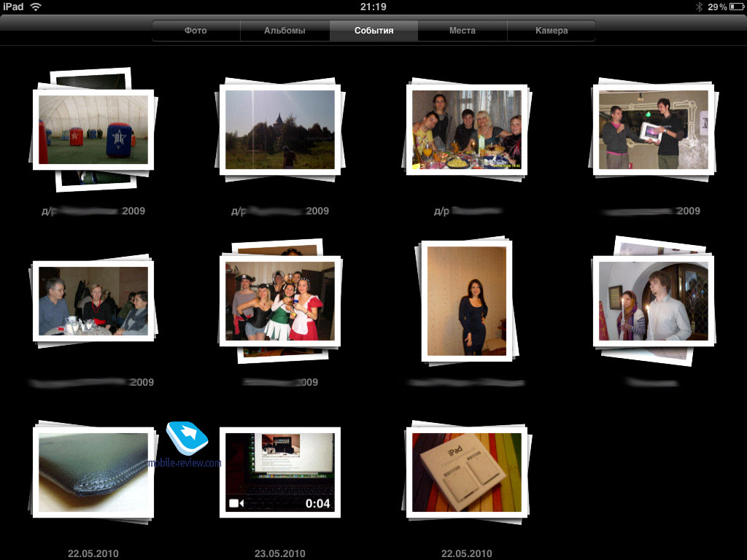The height and width of the screenshot is (560, 747).
Task: Tap the 29 % battery percentage text
Action: point(717,7)
